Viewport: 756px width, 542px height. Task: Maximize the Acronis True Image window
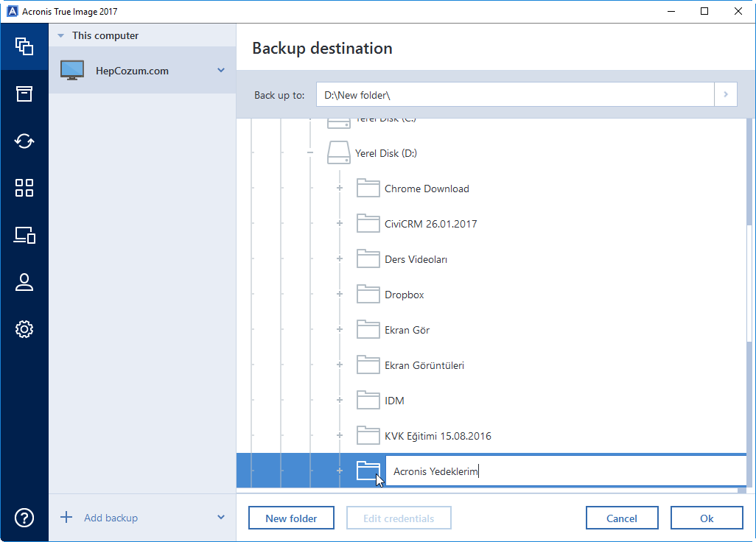pyautogui.click(x=704, y=11)
